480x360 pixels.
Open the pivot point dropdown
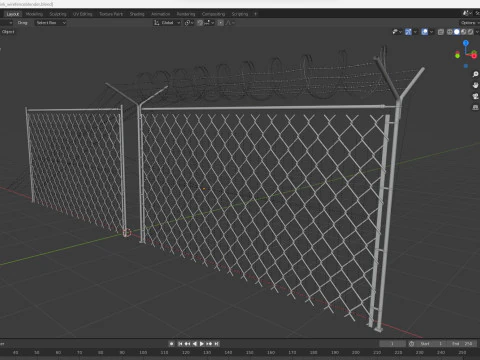click(189, 23)
